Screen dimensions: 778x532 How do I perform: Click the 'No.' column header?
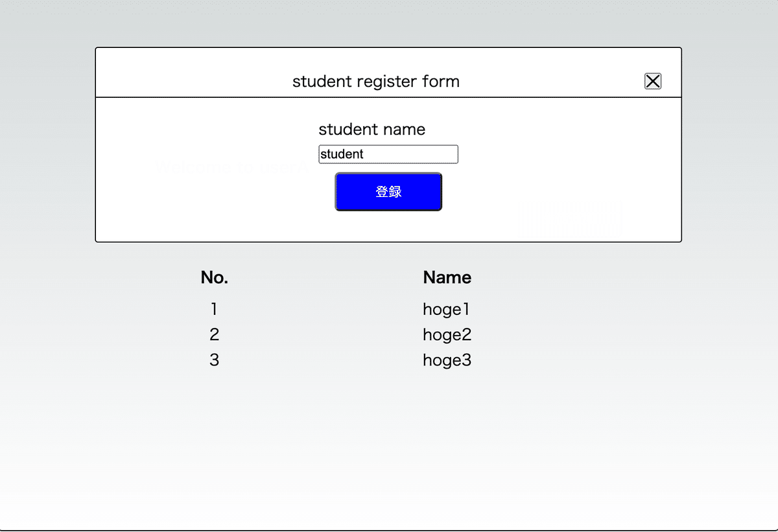pyautogui.click(x=214, y=277)
